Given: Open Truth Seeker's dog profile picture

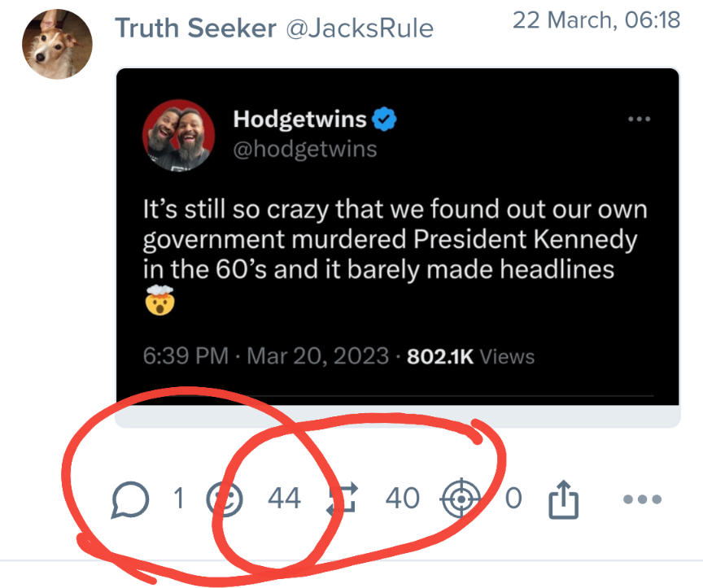Looking at the screenshot, I should coord(56,42).
